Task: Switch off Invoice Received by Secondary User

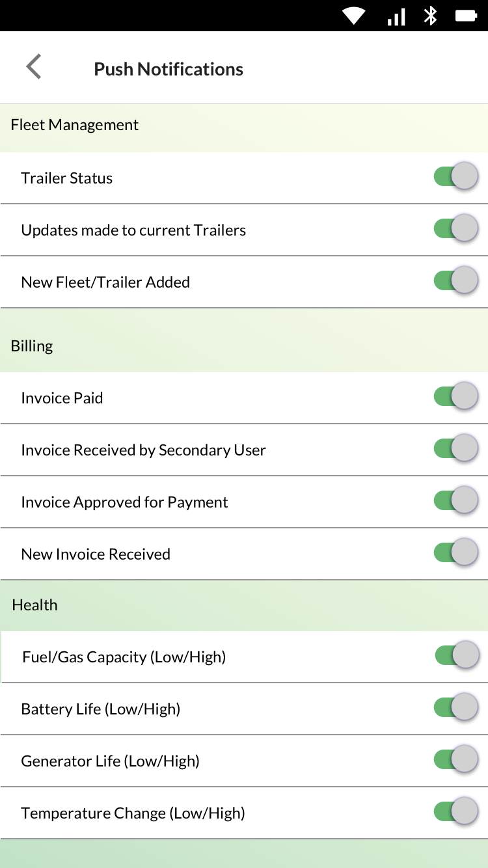Action: [x=455, y=448]
